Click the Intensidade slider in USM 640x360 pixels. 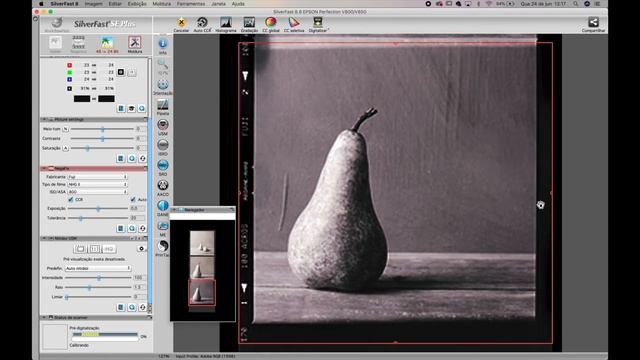(98, 278)
